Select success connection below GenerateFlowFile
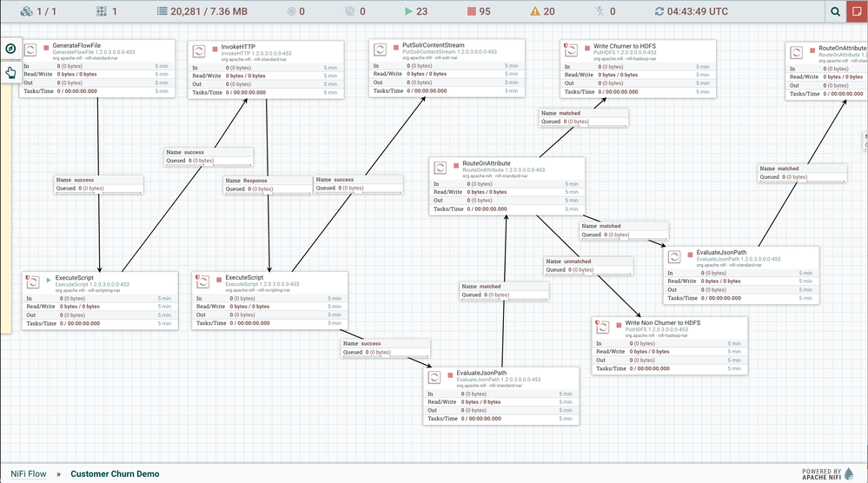The height and width of the screenshot is (483, 868). pyautogui.click(x=98, y=184)
